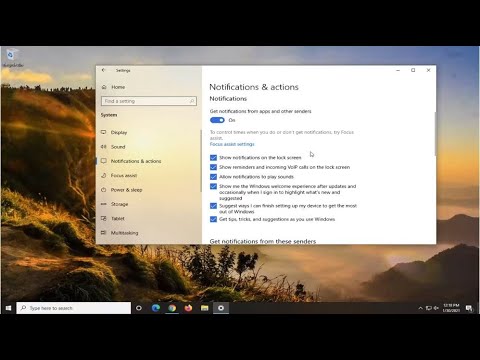Open the Cortana circle icon on taskbar
Viewport: 480px width, 360px height.
(139, 308)
